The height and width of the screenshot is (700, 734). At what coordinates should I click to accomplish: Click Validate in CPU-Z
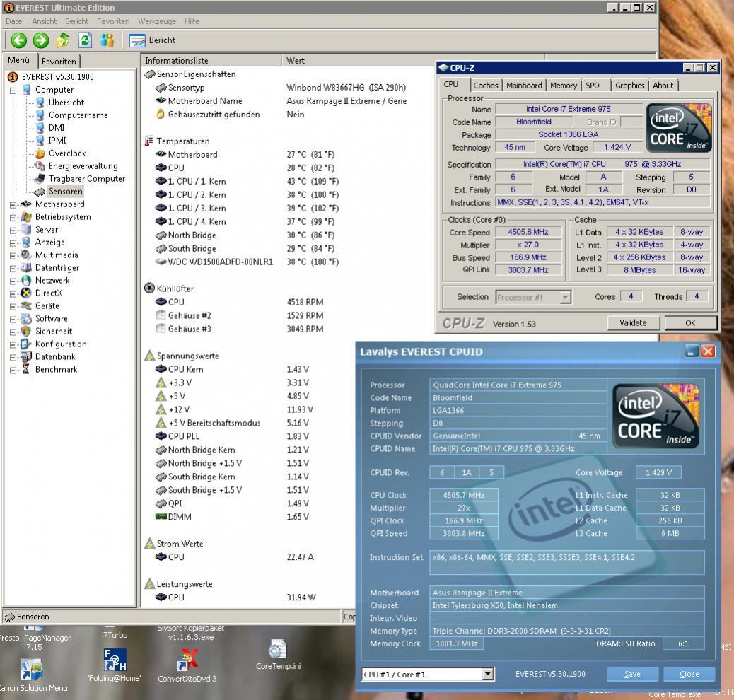point(634,322)
